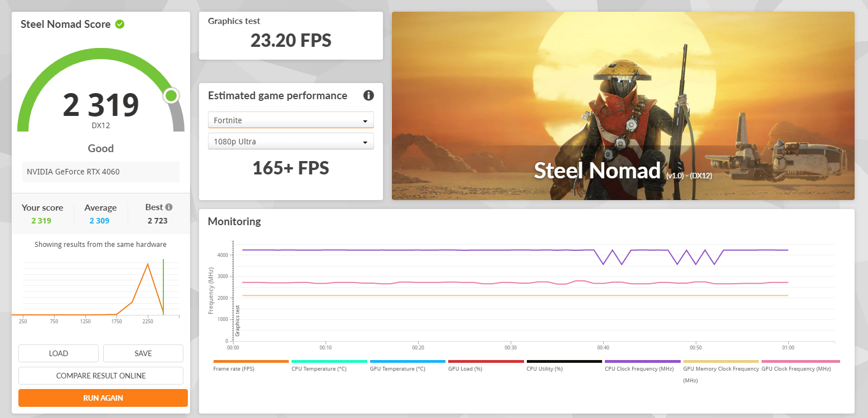Click Your score value 2 319
The width and height of the screenshot is (868, 418).
[41, 221]
